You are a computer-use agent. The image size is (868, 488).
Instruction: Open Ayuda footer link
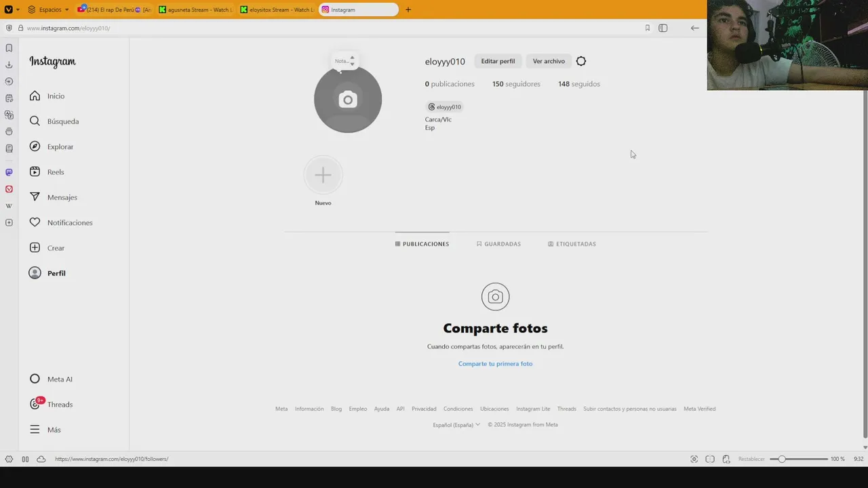tap(382, 409)
